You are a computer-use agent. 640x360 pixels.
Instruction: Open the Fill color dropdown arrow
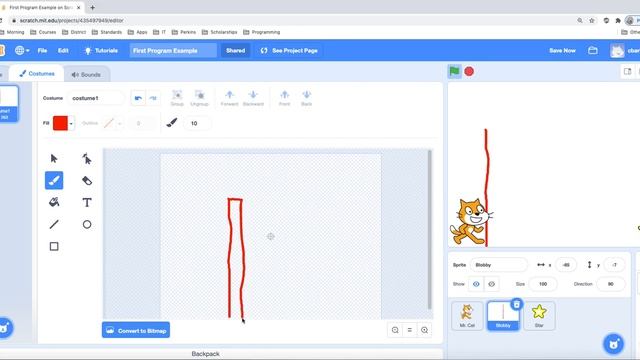coord(71,123)
